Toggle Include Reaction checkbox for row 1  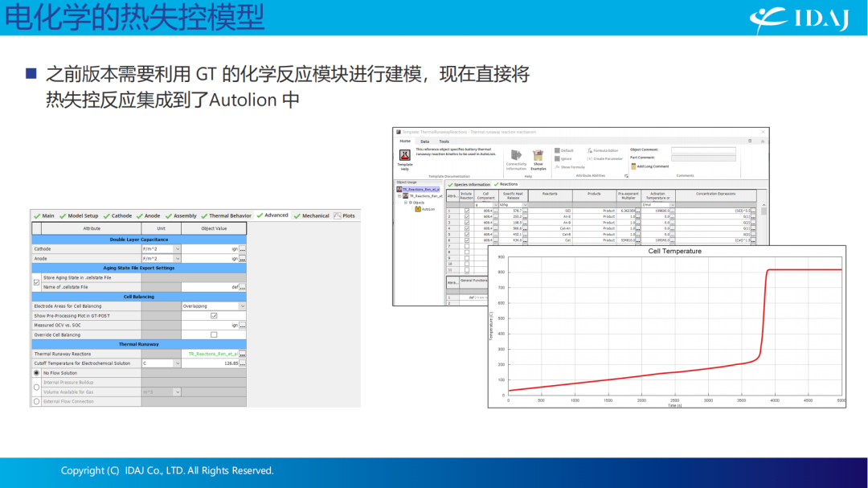point(467,211)
